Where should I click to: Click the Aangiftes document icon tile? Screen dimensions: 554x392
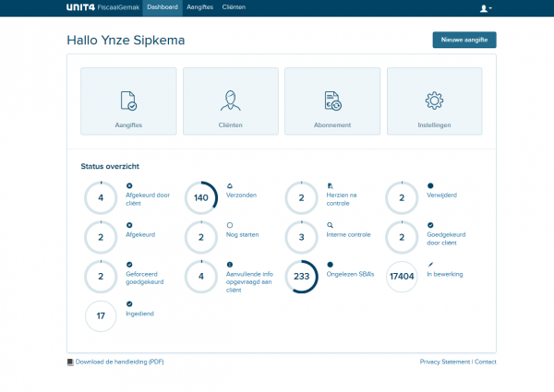pos(128,101)
